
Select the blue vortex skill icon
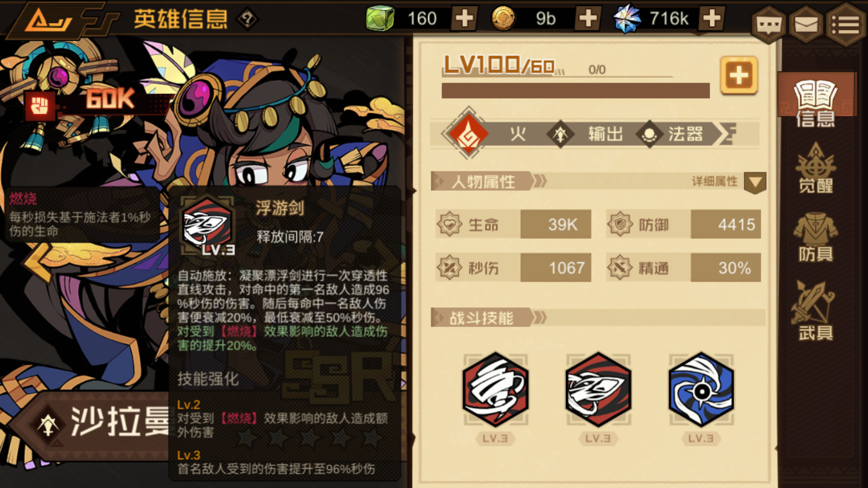[x=701, y=389]
